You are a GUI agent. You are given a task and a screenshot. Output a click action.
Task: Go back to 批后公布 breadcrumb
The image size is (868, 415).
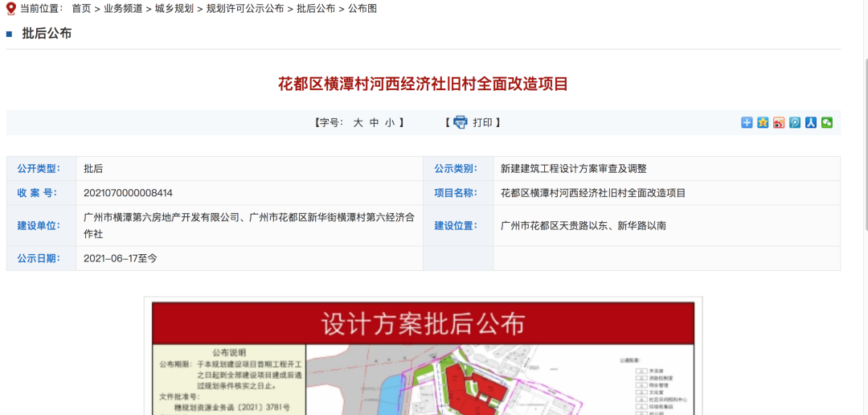(x=316, y=9)
